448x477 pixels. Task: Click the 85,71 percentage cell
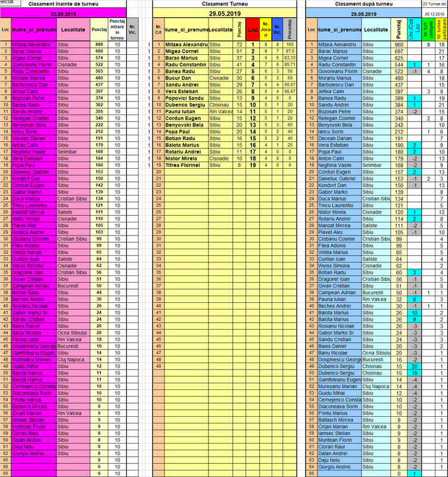(290, 64)
